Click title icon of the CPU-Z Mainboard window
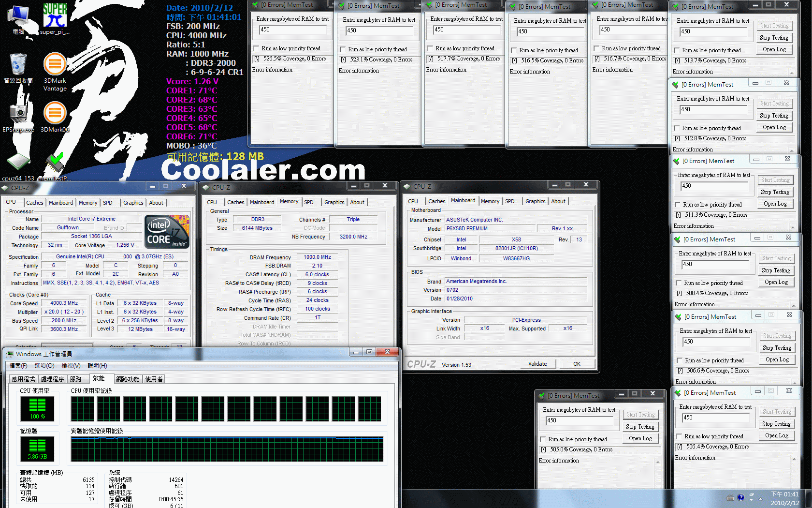Screen dimensions: 812x508 coord(407,187)
